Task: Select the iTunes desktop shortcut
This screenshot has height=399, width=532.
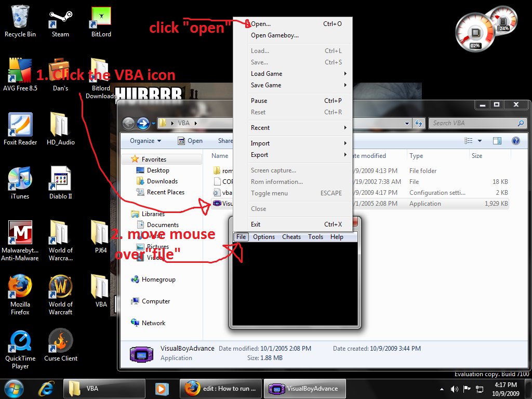Action: pos(20,183)
